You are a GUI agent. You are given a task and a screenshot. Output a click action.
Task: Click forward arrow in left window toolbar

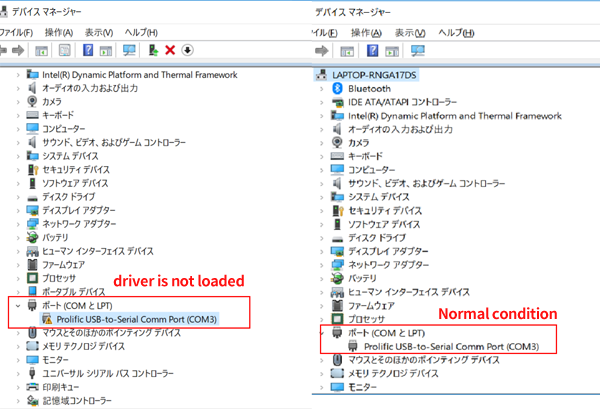tap(18, 50)
